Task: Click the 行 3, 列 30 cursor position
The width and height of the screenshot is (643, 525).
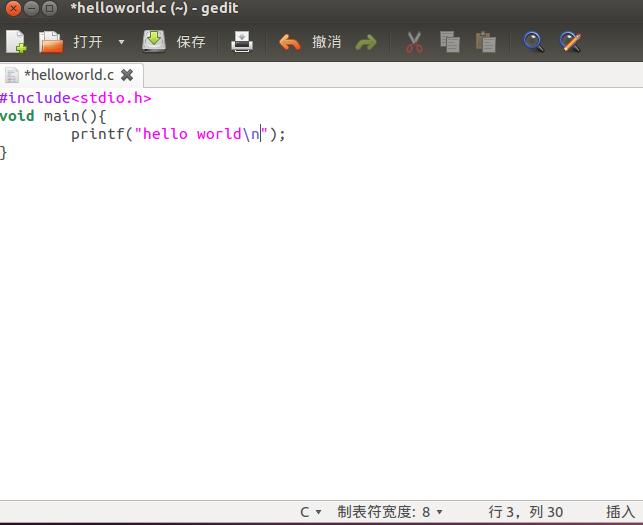Action: tap(525, 512)
